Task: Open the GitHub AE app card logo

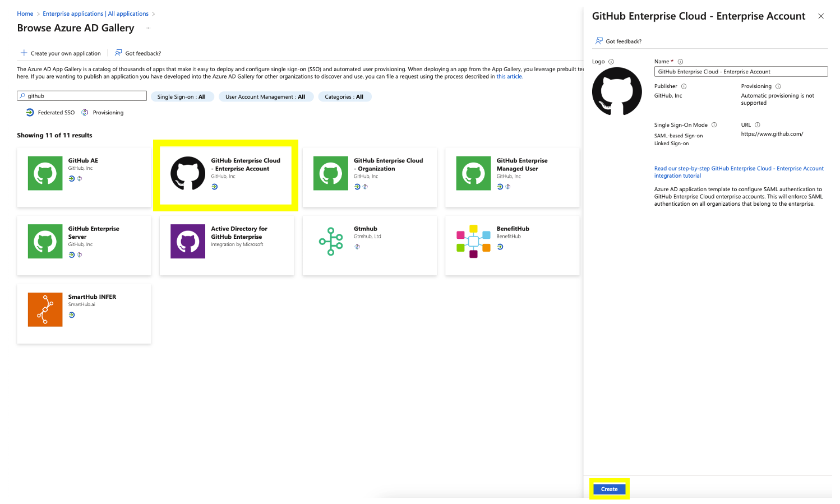Action: click(45, 173)
